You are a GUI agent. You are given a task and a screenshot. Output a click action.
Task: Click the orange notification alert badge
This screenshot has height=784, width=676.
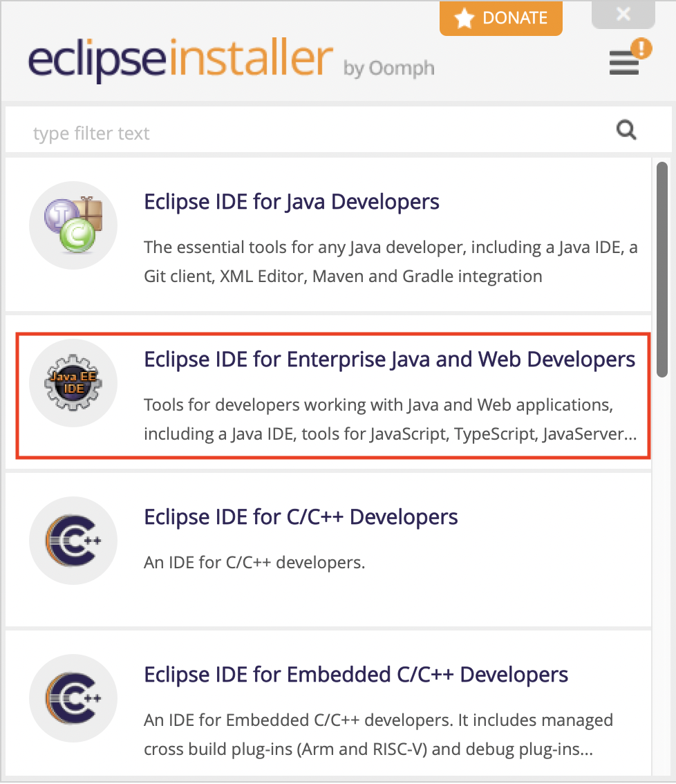641,48
